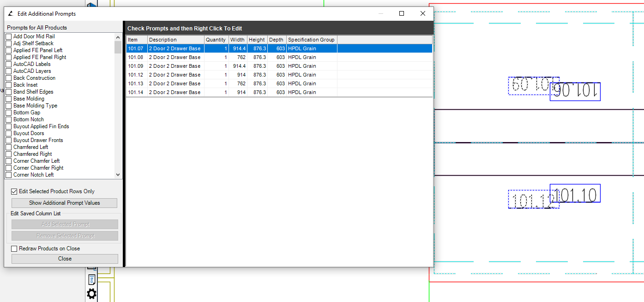Select the 101.10 label in the drawing

(575, 193)
